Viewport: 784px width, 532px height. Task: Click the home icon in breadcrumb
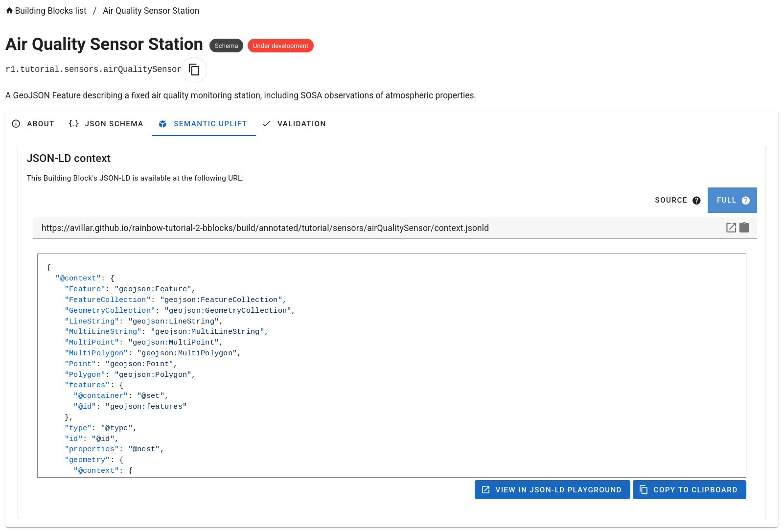tap(9, 10)
